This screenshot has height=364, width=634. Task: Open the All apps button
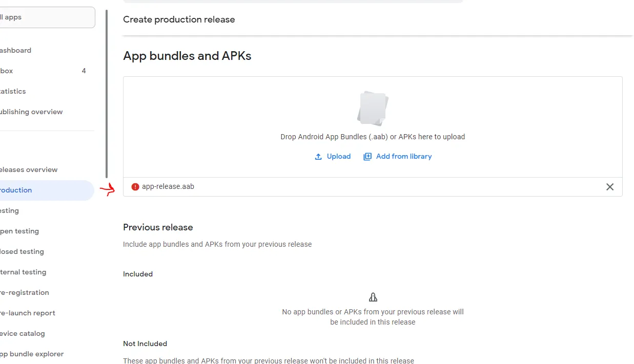46,17
